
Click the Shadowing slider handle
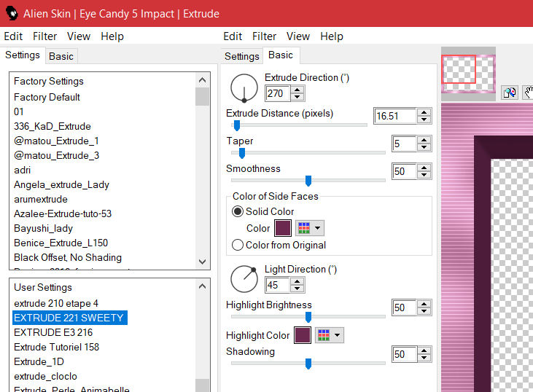point(308,364)
